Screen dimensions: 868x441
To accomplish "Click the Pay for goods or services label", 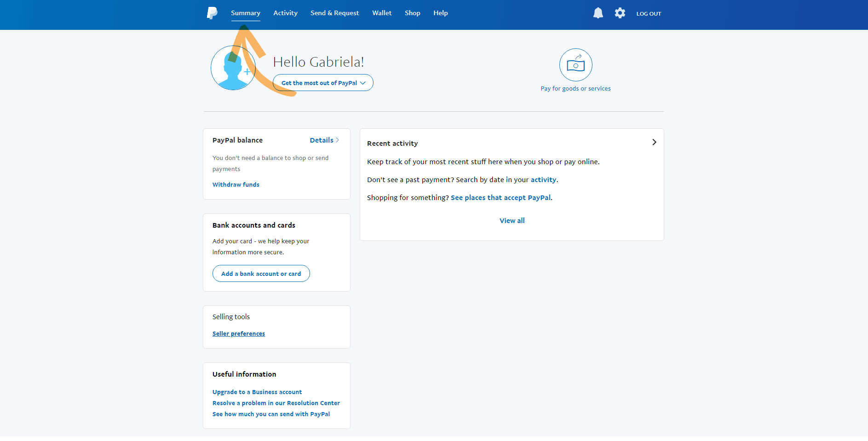I will pyautogui.click(x=575, y=88).
